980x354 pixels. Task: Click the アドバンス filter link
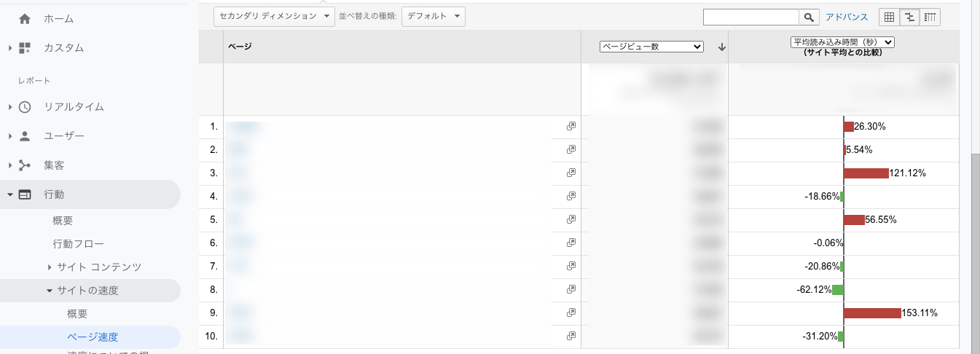click(847, 17)
